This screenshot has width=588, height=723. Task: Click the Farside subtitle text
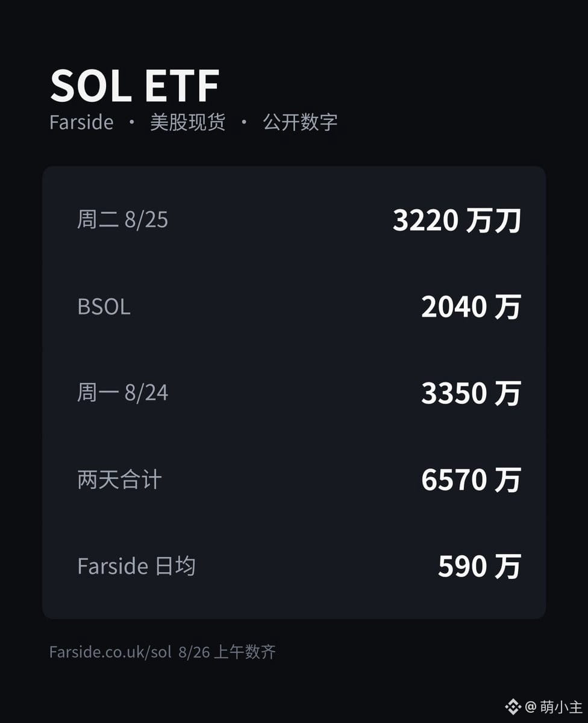click(81, 122)
